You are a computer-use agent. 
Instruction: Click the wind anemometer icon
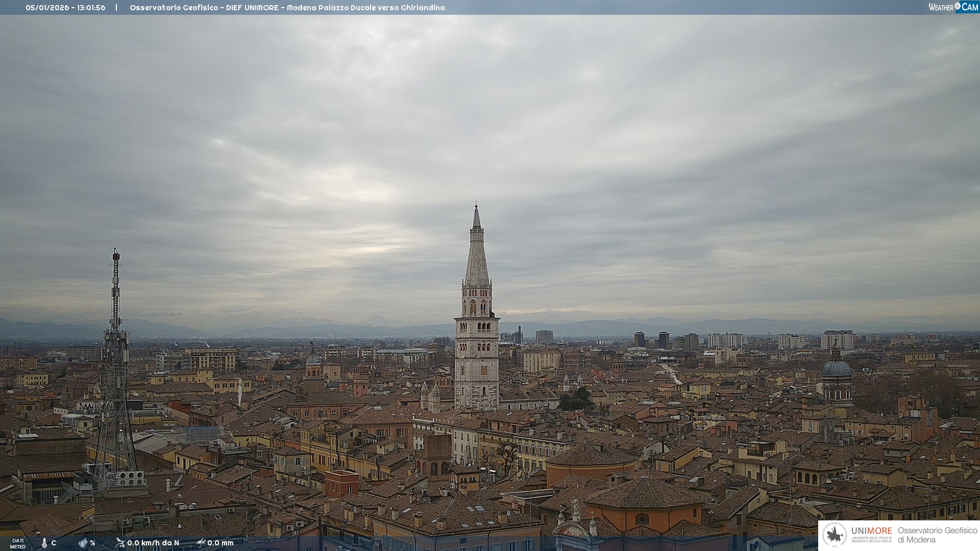pyautogui.click(x=120, y=542)
